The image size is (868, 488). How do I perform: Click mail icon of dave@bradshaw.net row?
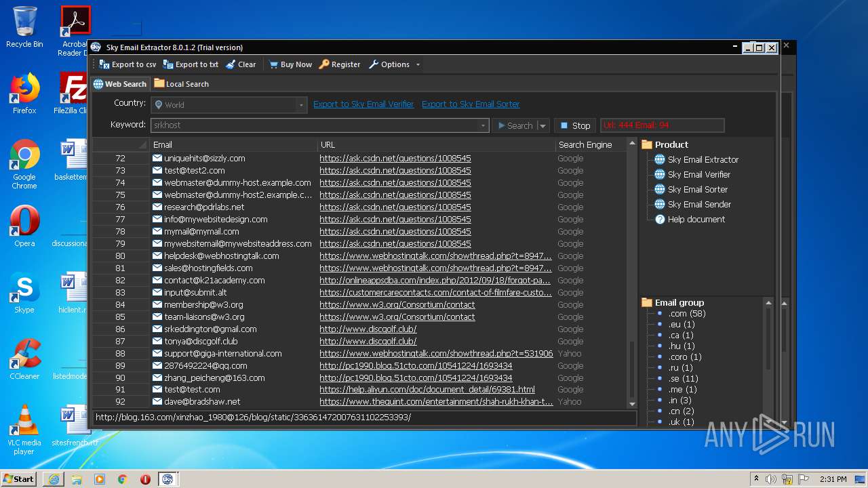[x=157, y=401]
